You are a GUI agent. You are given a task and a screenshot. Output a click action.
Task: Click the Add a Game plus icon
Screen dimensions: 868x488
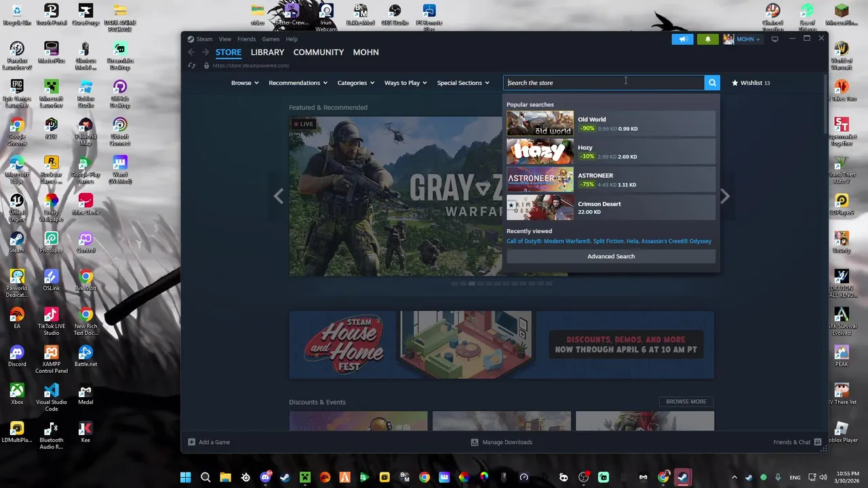pyautogui.click(x=191, y=442)
